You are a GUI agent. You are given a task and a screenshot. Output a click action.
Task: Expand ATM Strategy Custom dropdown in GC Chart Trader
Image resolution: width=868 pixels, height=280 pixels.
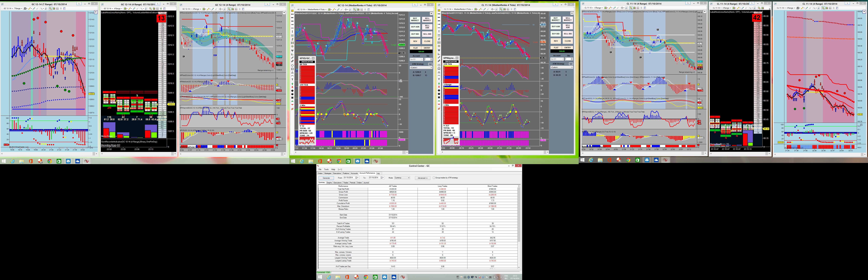421,67
